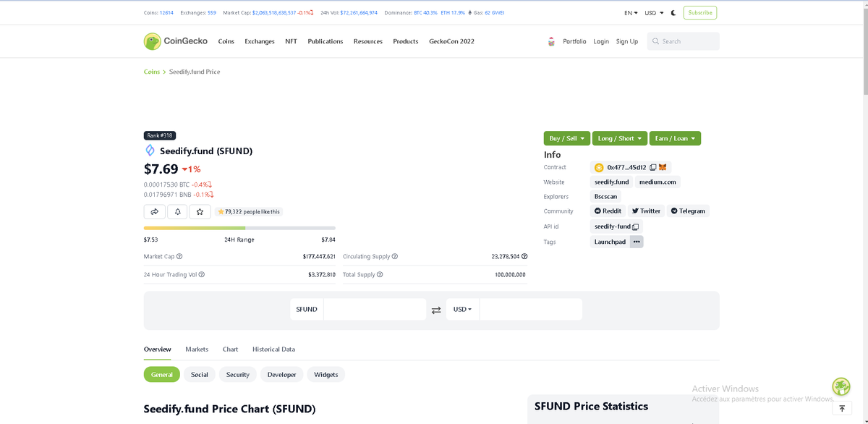
Task: Switch to the Historical Data tab
Action: point(273,349)
